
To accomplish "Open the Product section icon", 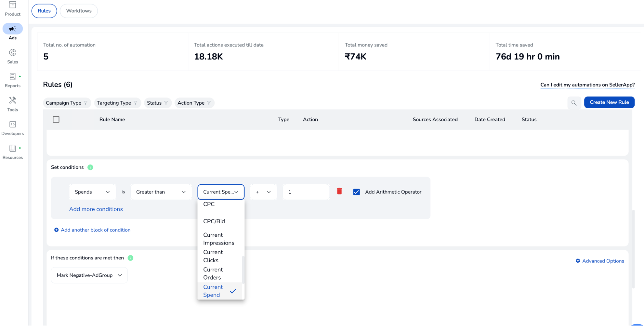I will point(13,5).
